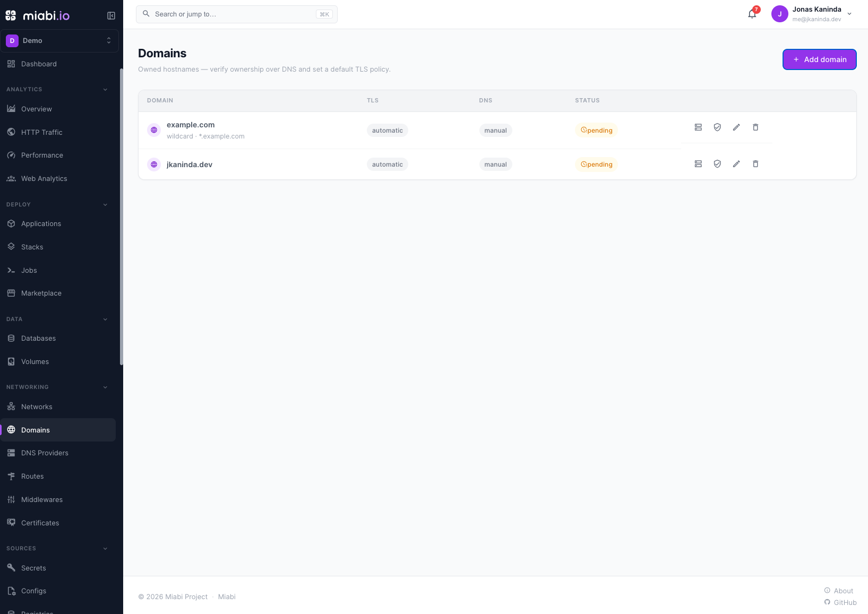Click the pending status of example.com
This screenshot has width=868, height=614.
pyautogui.click(x=596, y=131)
